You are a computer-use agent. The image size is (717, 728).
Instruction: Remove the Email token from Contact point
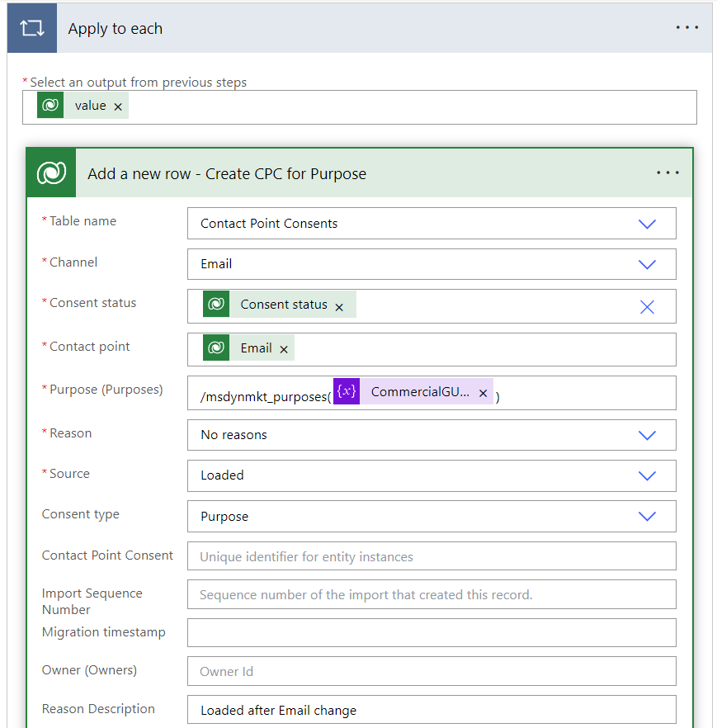pos(284,349)
